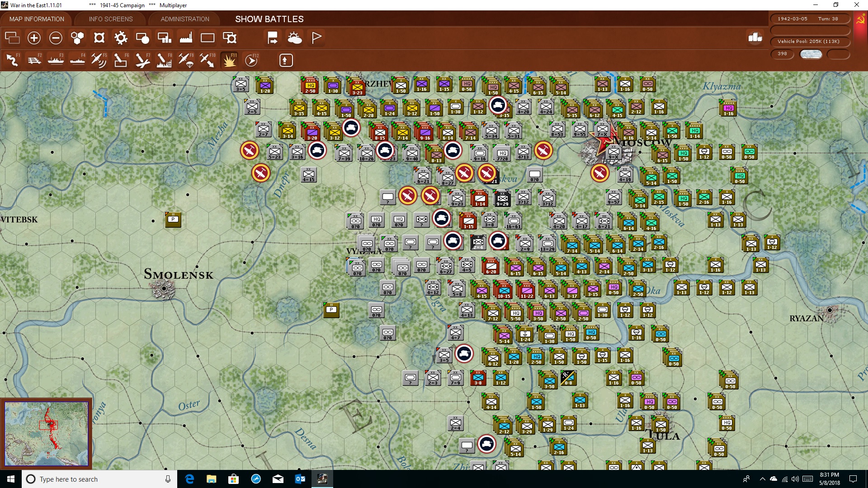Select F9 air transport mode icon
868x488 pixels.
pyautogui.click(x=186, y=60)
